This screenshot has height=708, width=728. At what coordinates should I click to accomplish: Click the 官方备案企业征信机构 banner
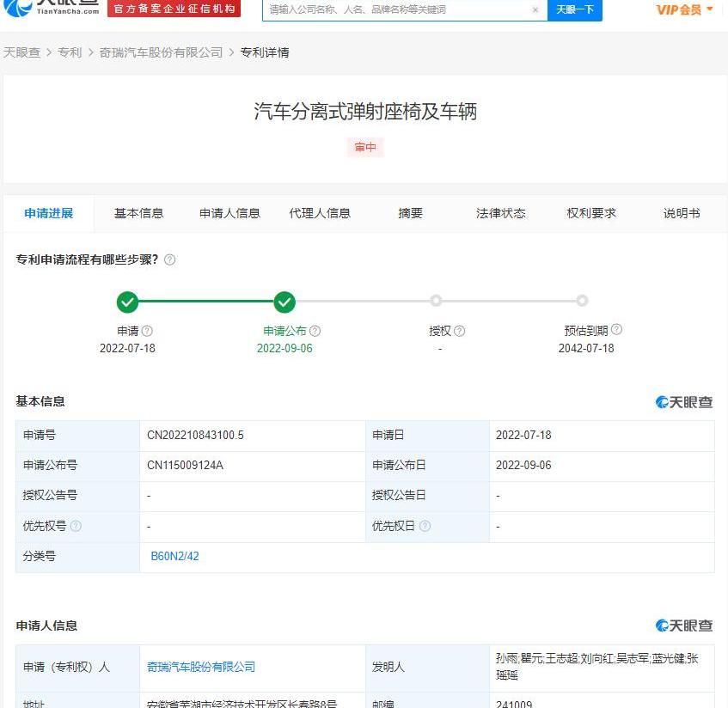(x=174, y=9)
